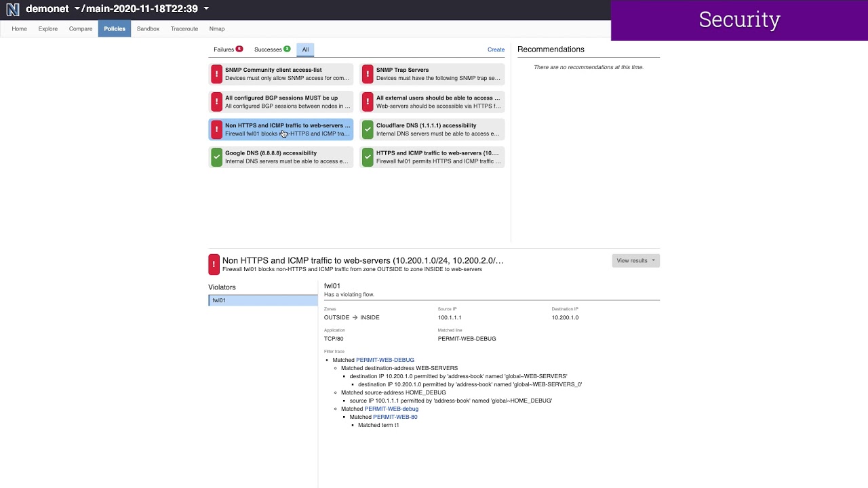Go to the Home tab
Screen dimensions: 868x488
[x=19, y=29]
